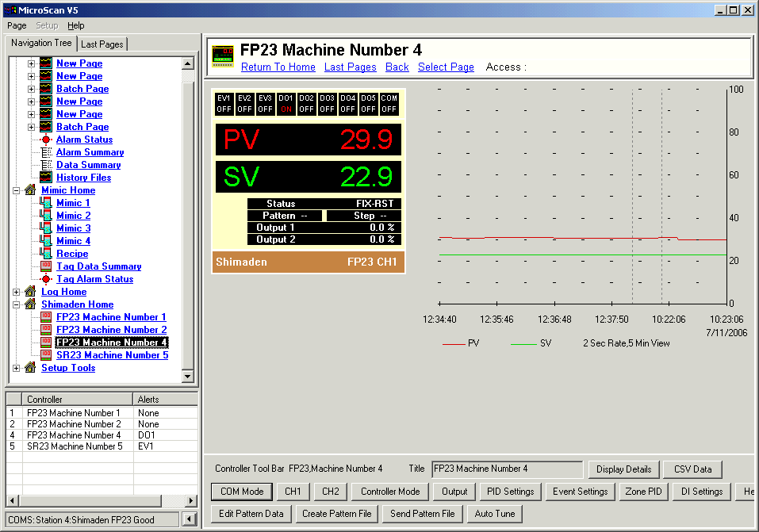Screen dimensions: 759x532
Task: Open the Tag Data Summary tree link
Action: click(99, 266)
